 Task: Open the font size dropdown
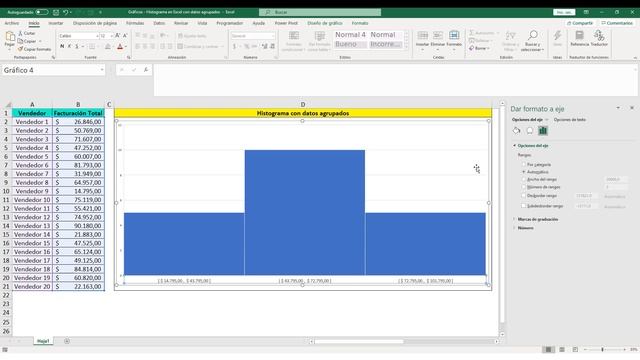pos(111,36)
